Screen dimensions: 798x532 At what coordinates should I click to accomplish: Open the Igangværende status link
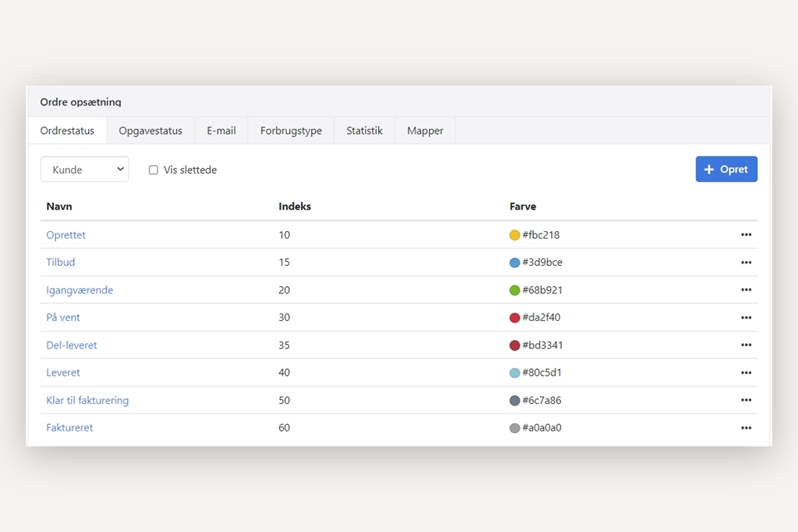click(80, 290)
